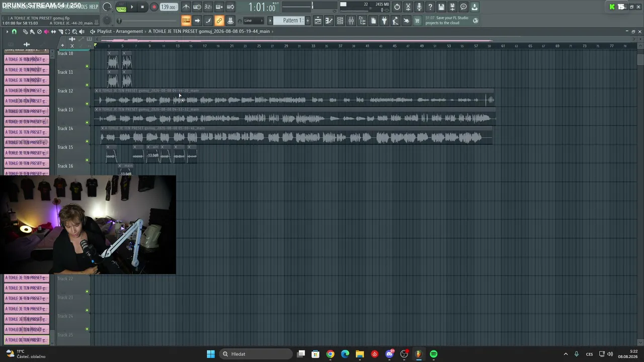This screenshot has width=644, height=362.
Task: Open the Playlist view button
Action: [318, 21]
